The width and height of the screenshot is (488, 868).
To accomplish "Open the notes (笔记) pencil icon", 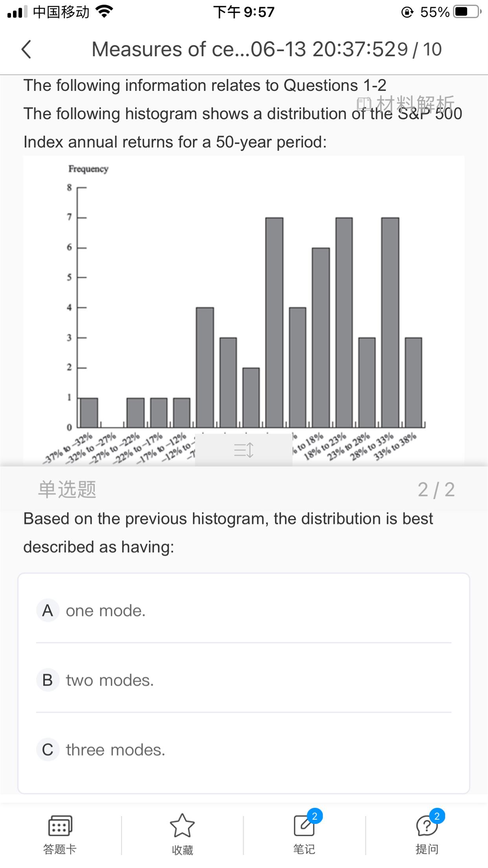I will pyautogui.click(x=304, y=825).
